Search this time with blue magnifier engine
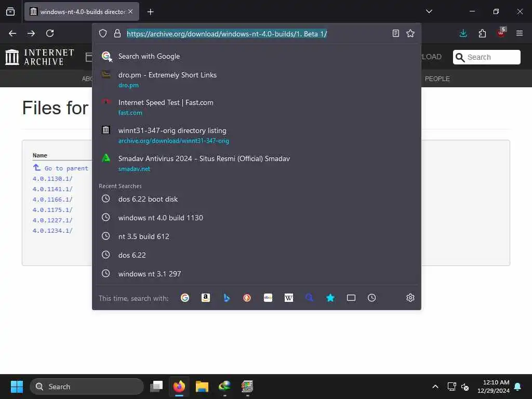This screenshot has width=532, height=399. 310,298
